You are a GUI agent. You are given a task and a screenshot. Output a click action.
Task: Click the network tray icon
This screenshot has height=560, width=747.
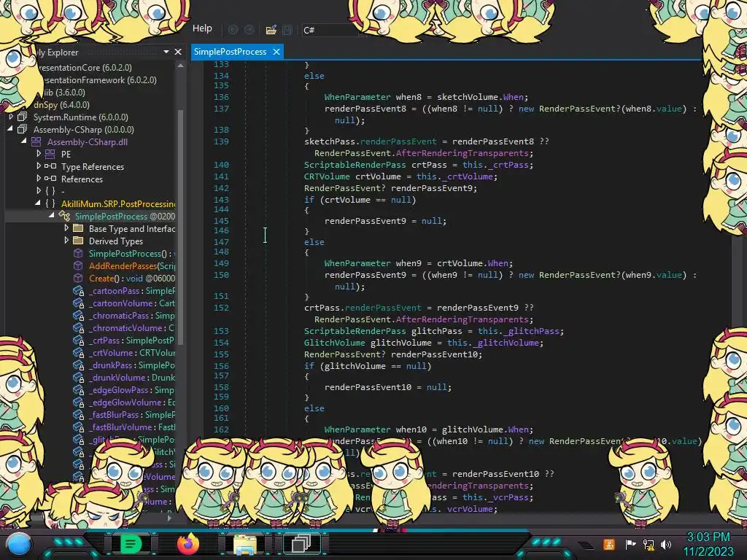pos(649,544)
